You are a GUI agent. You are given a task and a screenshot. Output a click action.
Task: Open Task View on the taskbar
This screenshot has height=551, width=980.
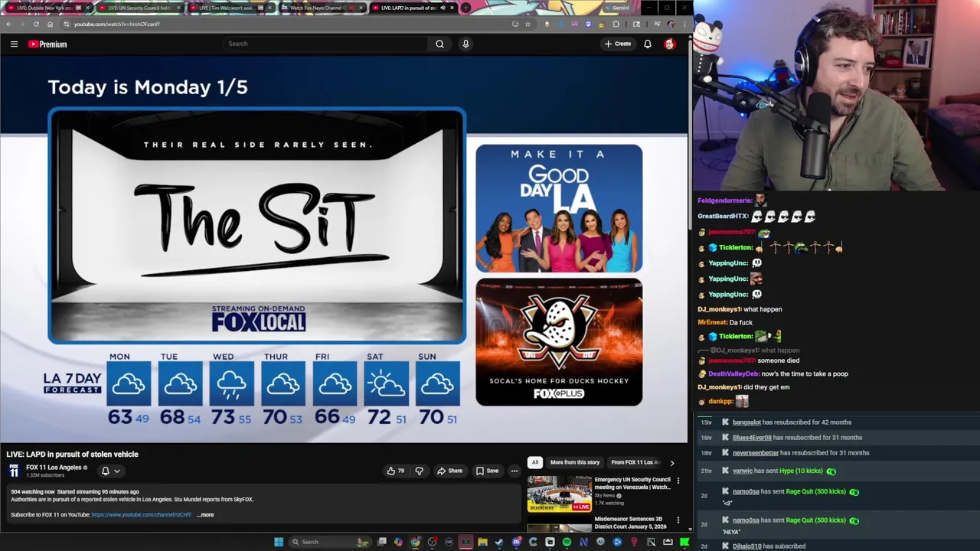[381, 542]
